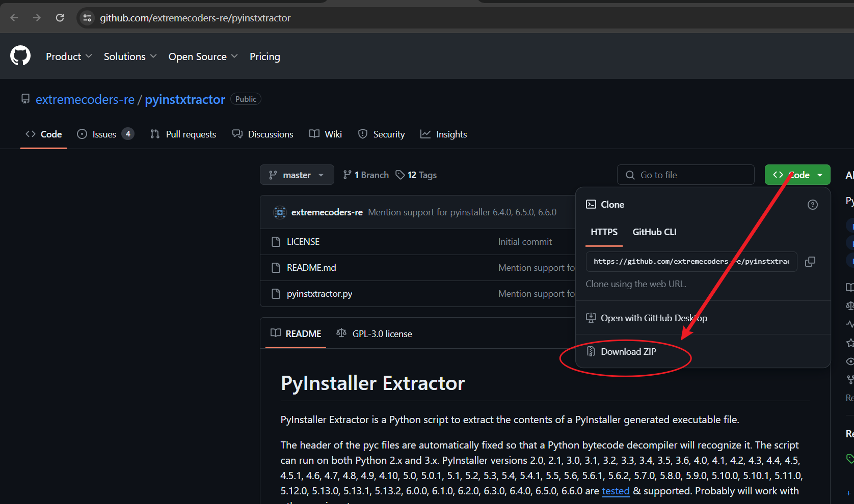
Task: Open extremecoders-re owner profile link
Action: point(85,99)
